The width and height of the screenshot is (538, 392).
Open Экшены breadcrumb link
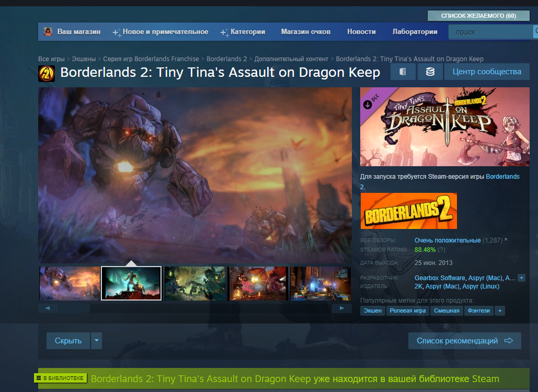pyautogui.click(x=84, y=59)
